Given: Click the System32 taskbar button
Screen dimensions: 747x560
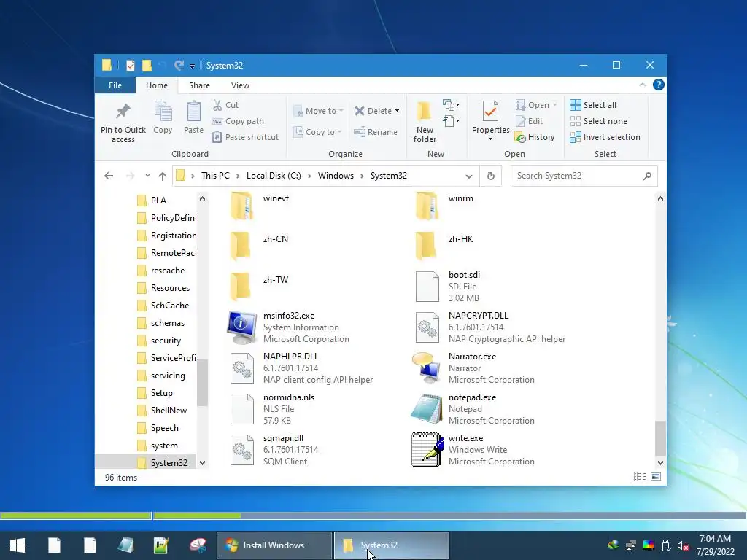Looking at the screenshot, I should pyautogui.click(x=392, y=545).
